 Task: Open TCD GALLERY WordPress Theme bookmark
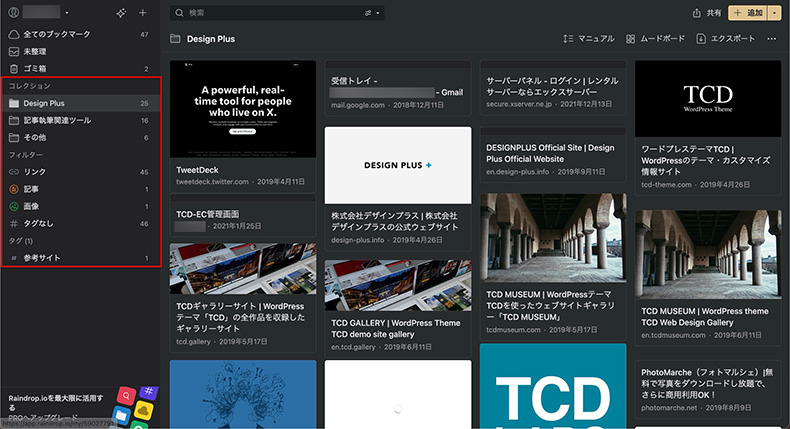pos(398,307)
